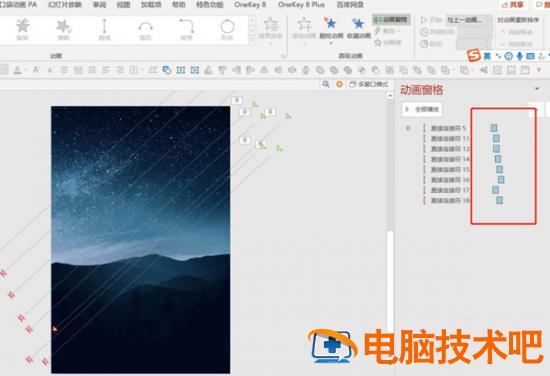The height and width of the screenshot is (376, 550).
Task: Open the 帮助 help tab
Action: point(179,5)
